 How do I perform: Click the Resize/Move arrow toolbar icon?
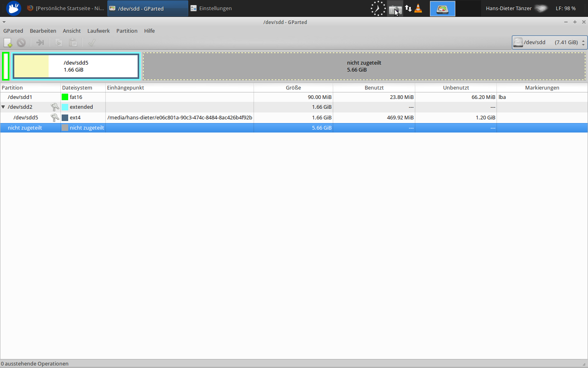[40, 43]
